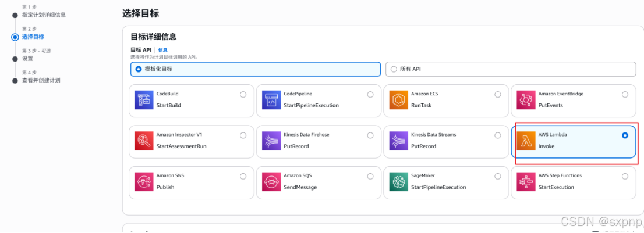Click the Amazon ECS icon
Screen dimensions: 644x233
398,100
